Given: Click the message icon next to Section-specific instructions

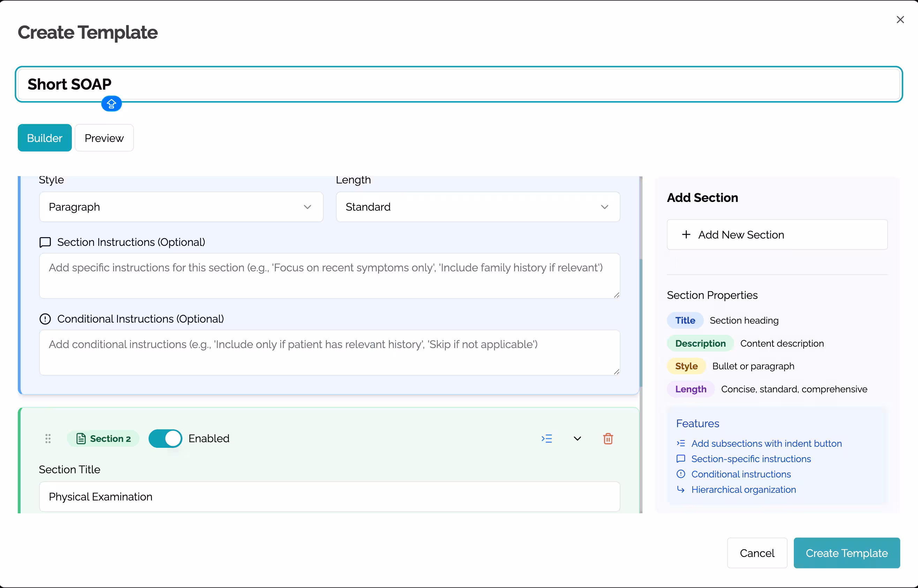Looking at the screenshot, I should (681, 459).
